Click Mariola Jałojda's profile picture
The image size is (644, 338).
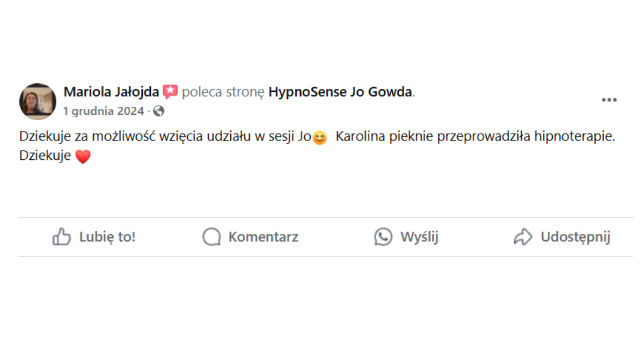(38, 101)
